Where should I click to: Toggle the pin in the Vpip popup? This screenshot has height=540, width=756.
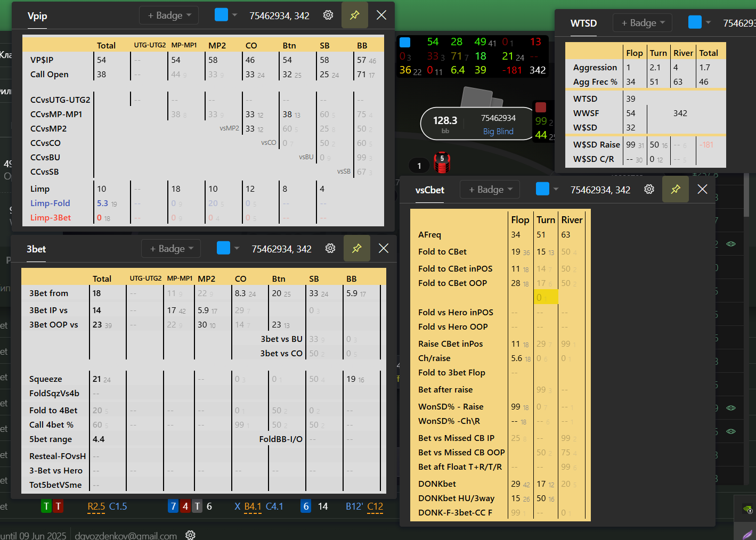click(355, 15)
